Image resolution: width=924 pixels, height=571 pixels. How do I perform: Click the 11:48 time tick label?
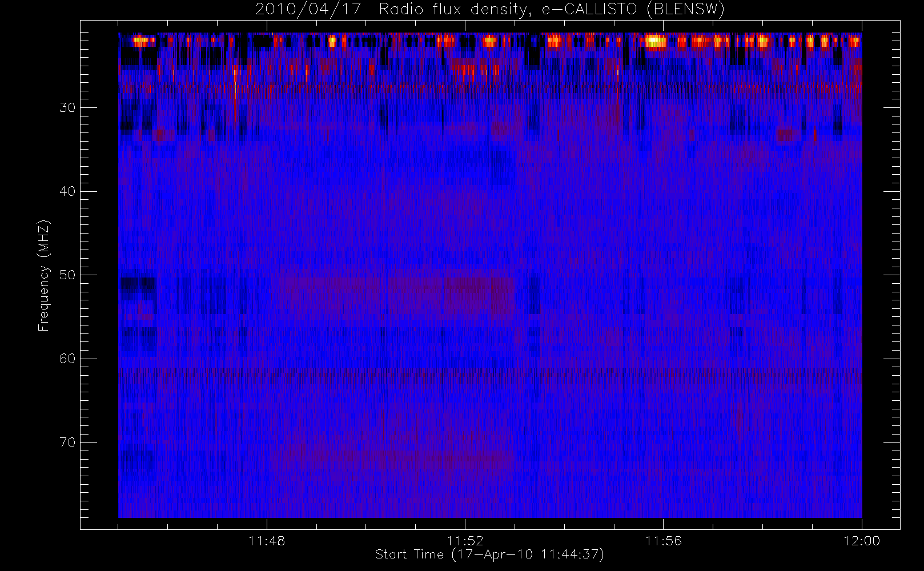(x=267, y=541)
